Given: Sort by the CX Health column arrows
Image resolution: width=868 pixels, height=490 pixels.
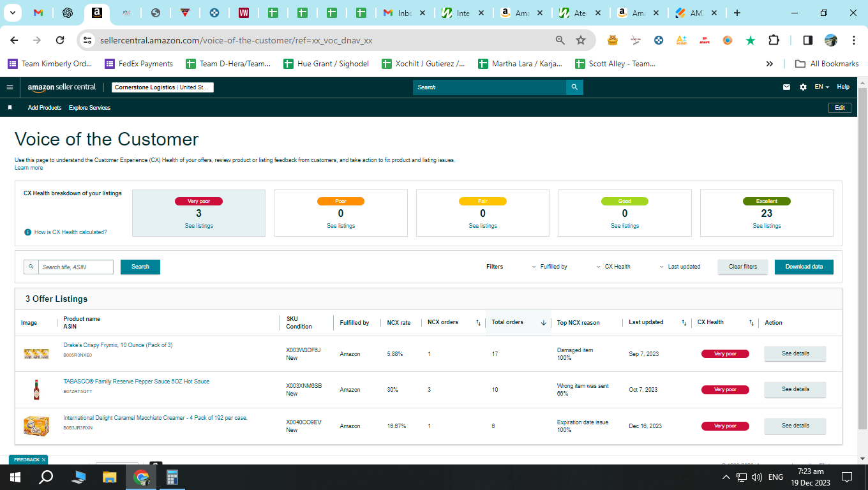Looking at the screenshot, I should [751, 323].
